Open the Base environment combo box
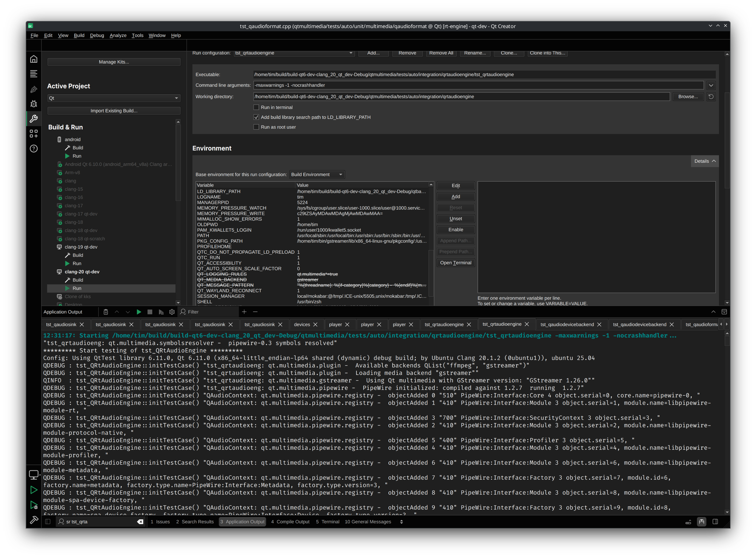This screenshot has height=559, width=756. [317, 175]
